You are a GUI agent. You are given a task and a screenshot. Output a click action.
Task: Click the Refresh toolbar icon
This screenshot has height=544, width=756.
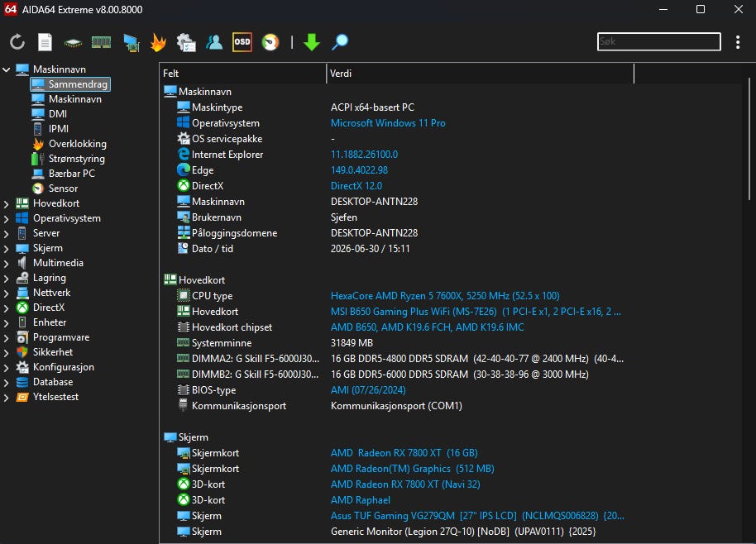click(17, 42)
